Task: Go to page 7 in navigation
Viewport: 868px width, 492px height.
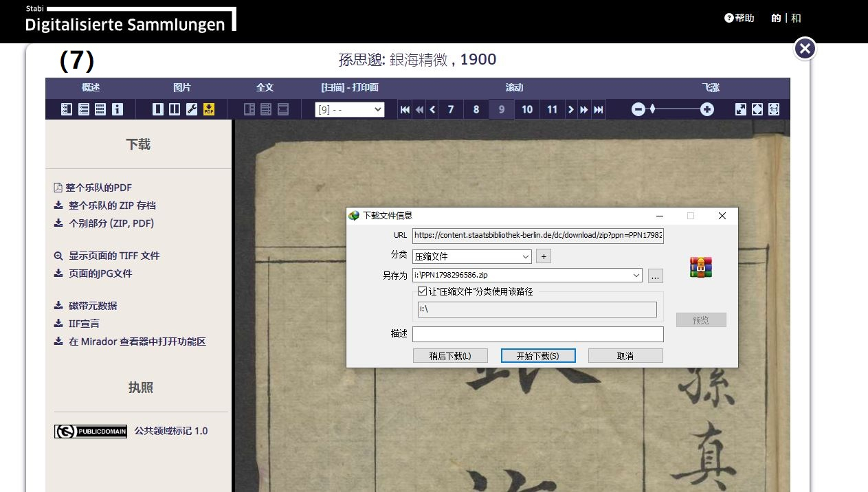Action: point(451,109)
